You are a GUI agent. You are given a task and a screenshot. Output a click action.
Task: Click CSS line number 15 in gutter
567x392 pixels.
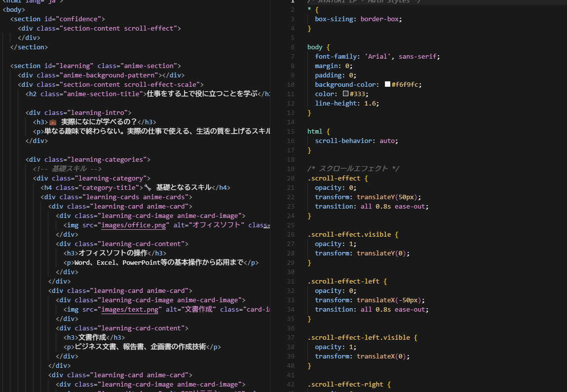pyautogui.click(x=291, y=132)
